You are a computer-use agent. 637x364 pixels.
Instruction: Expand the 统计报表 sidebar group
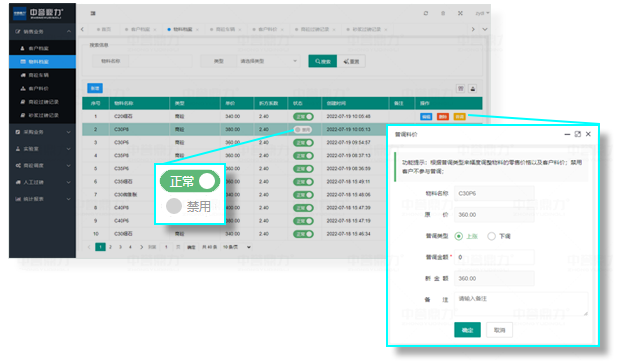pos(42,199)
